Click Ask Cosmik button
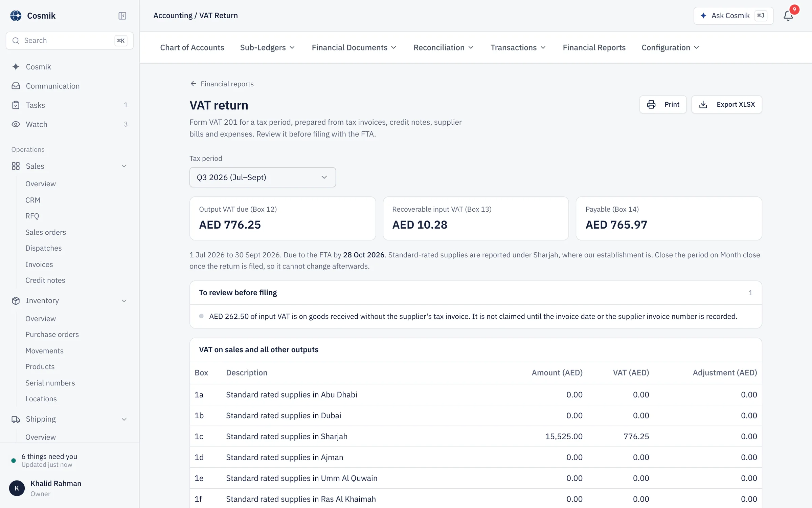This screenshot has height=508, width=812. (733, 16)
